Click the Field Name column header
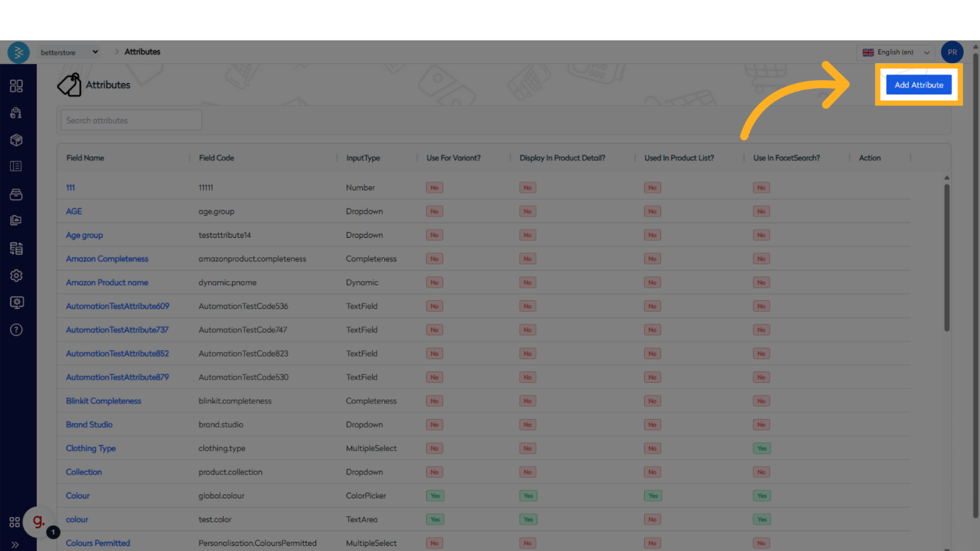Viewport: 980px width, 551px height. 85,158
